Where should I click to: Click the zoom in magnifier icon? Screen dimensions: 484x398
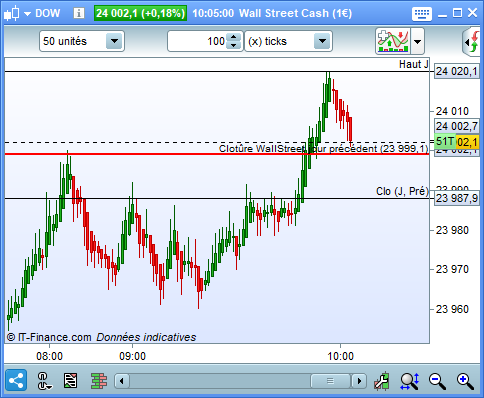click(x=465, y=381)
